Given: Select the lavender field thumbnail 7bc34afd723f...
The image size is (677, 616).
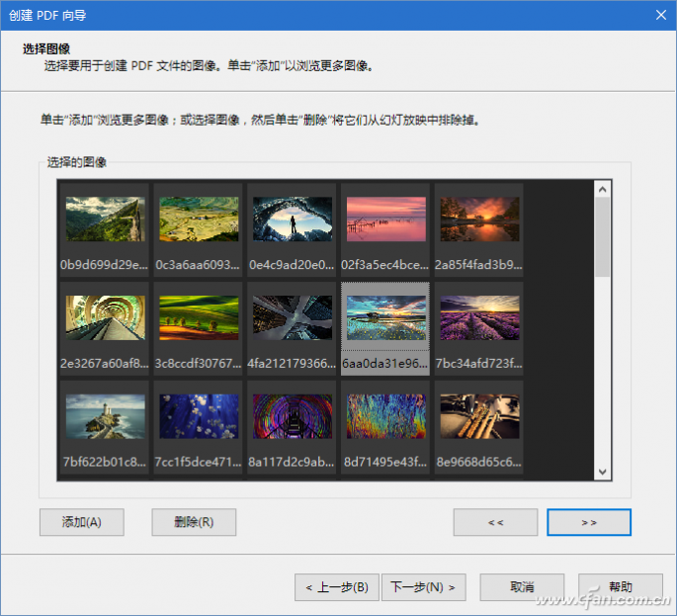Looking at the screenshot, I should (479, 317).
